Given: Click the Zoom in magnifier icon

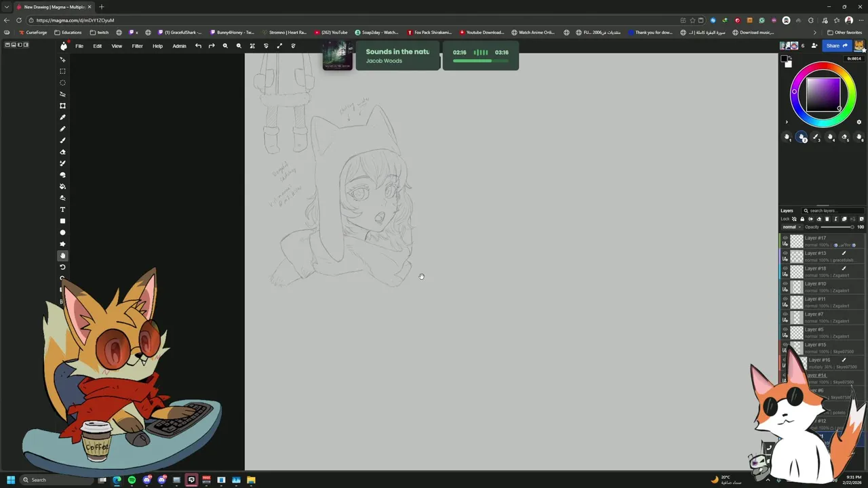Looking at the screenshot, I should 225,46.
